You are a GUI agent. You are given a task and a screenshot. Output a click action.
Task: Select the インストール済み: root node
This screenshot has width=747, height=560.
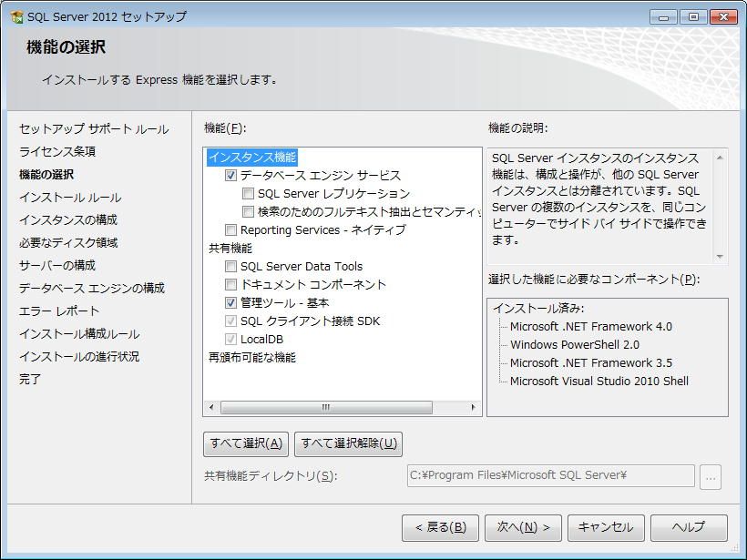[x=538, y=309]
